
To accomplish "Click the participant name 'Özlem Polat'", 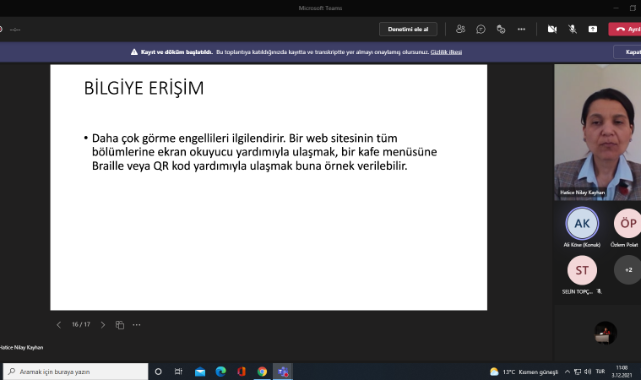I will [624, 245].
